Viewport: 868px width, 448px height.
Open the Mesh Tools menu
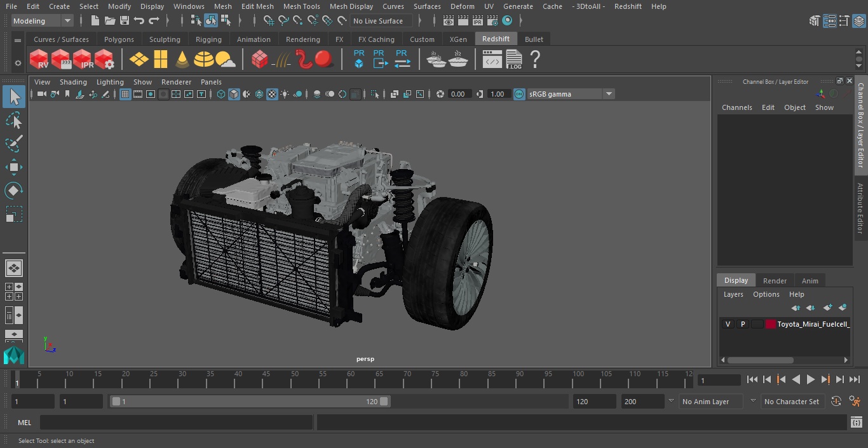301,6
